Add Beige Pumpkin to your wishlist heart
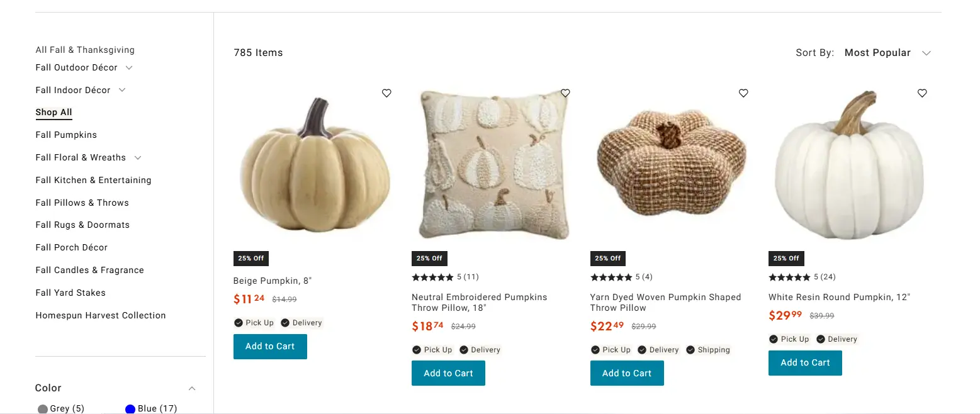The width and height of the screenshot is (980, 414). click(x=386, y=92)
